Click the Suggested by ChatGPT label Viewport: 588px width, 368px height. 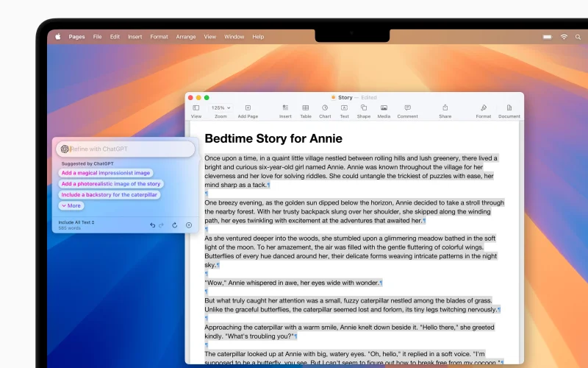87,163
